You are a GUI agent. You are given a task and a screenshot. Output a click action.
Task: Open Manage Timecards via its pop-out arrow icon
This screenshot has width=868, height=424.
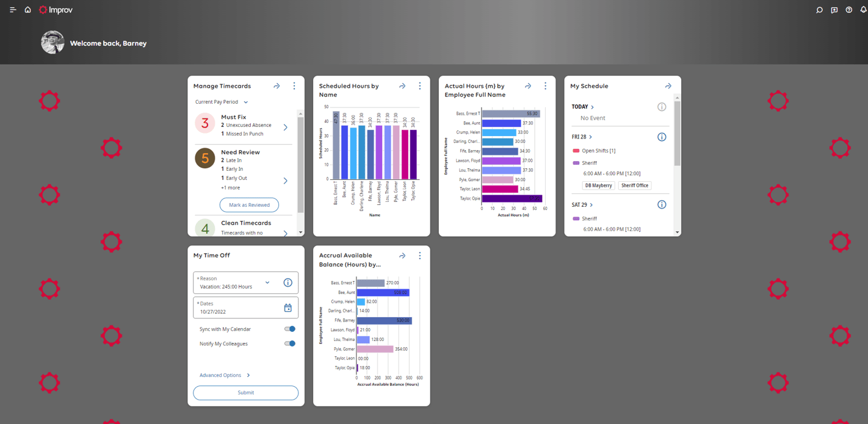[x=277, y=86]
